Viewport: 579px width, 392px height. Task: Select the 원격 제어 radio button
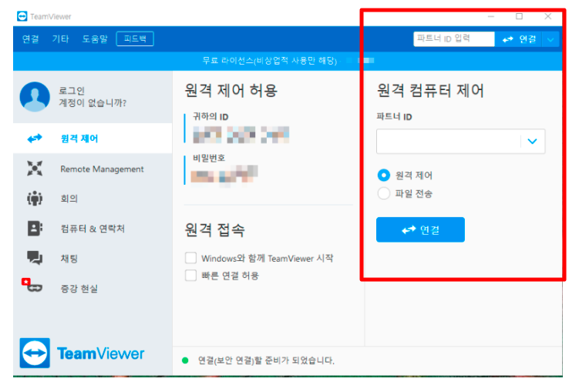coord(384,175)
